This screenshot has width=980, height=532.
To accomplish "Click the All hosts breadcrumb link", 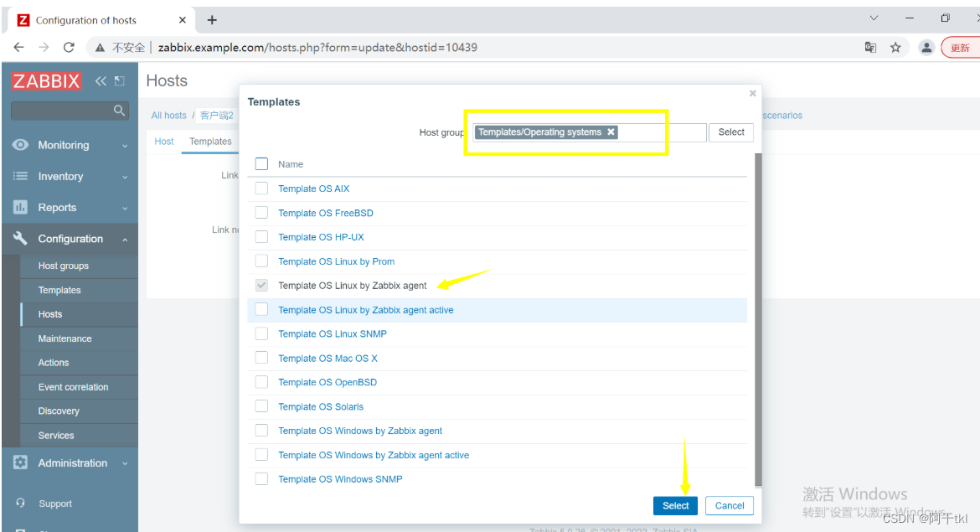I will coord(168,115).
